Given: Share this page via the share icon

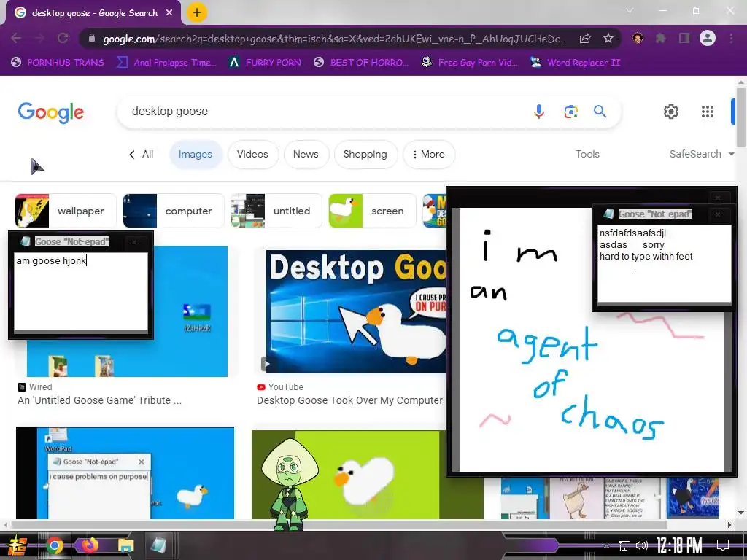Looking at the screenshot, I should pyautogui.click(x=585, y=38).
